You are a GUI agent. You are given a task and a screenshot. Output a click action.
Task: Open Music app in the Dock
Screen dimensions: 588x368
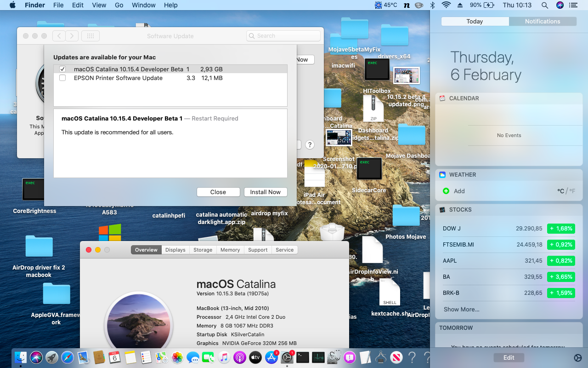(x=224, y=357)
